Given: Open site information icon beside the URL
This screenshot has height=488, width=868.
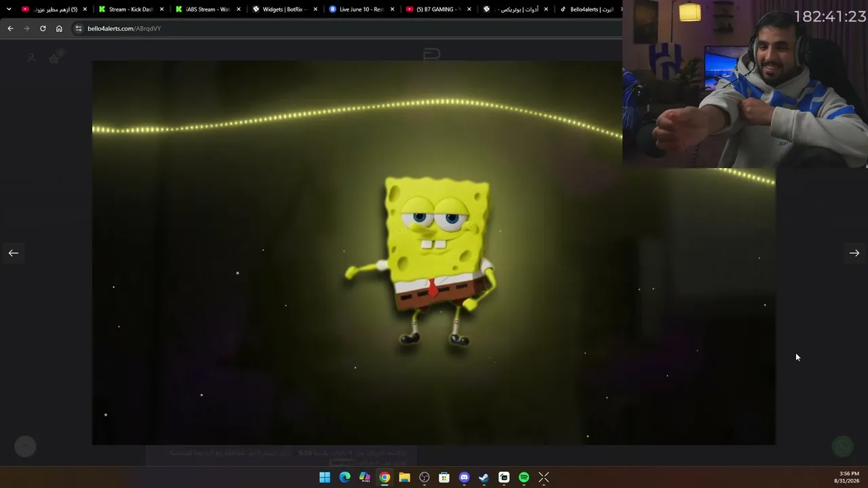Looking at the screenshot, I should coord(79,28).
